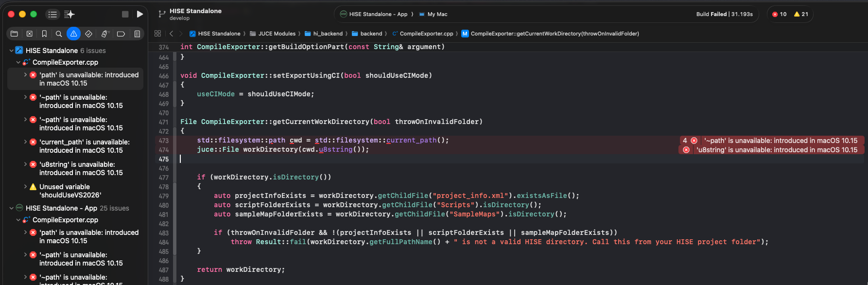Image resolution: width=868 pixels, height=285 pixels.
Task: Select JUCE Modules in the jump bar
Action: tap(273, 34)
